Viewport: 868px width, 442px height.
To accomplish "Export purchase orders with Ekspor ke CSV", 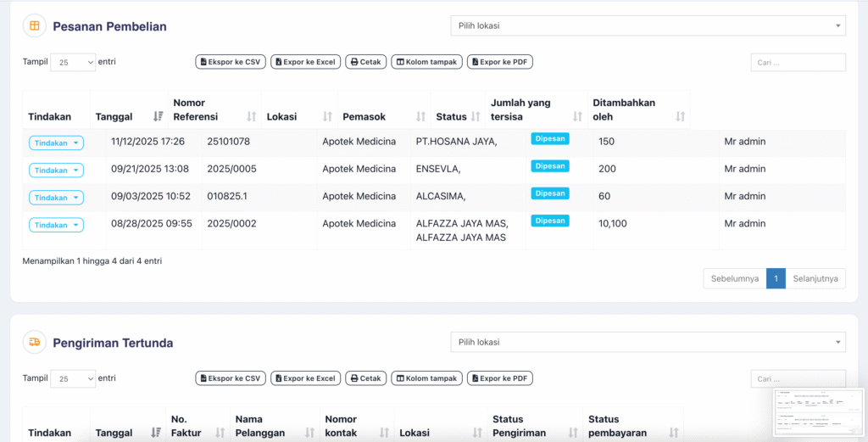I will pyautogui.click(x=230, y=62).
